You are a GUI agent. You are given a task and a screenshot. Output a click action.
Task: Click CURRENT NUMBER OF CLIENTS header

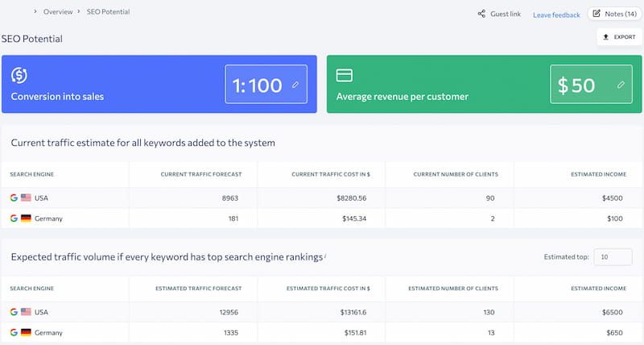click(456, 174)
